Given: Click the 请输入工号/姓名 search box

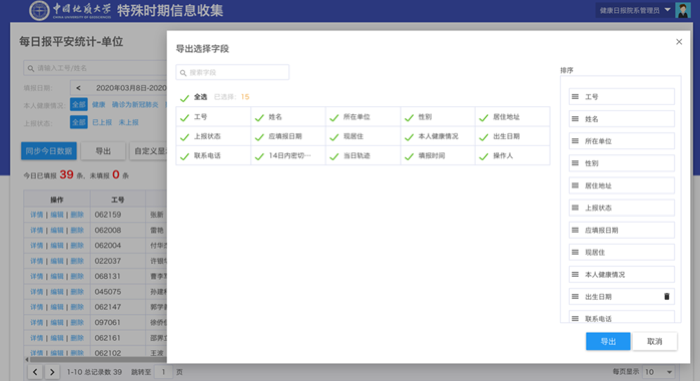Looking at the screenshot, I should [x=95, y=68].
